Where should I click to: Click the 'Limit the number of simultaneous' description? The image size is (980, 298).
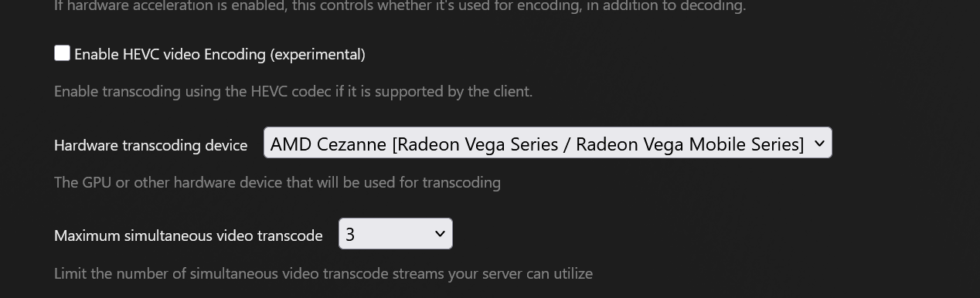pos(323,273)
